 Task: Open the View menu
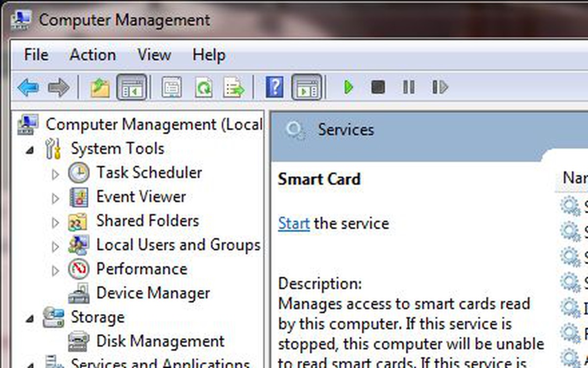point(154,54)
